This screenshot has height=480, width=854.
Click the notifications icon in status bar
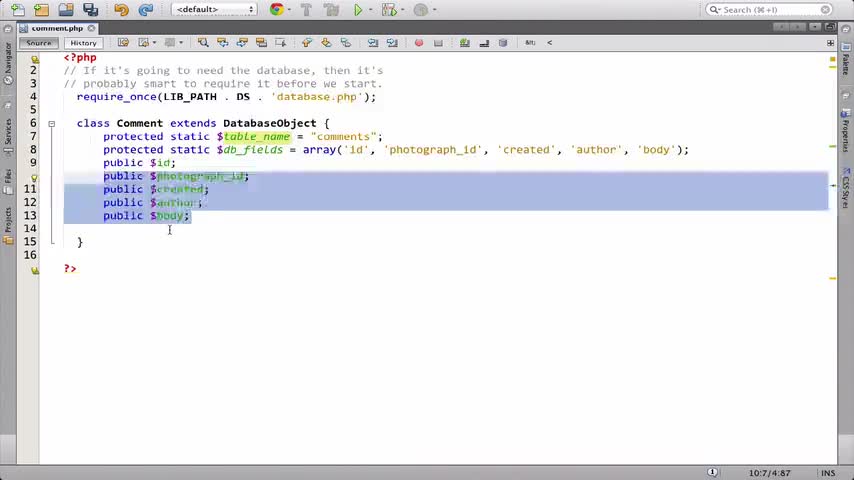(x=712, y=472)
